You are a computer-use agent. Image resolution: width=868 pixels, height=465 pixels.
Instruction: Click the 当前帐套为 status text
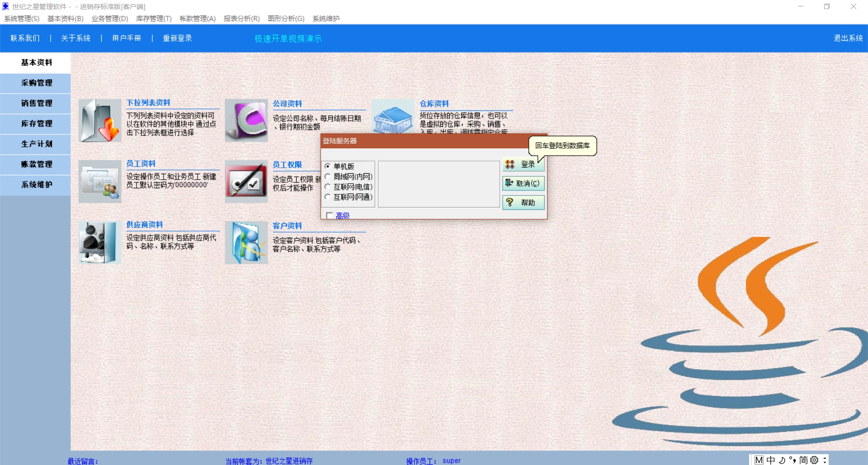(269, 461)
